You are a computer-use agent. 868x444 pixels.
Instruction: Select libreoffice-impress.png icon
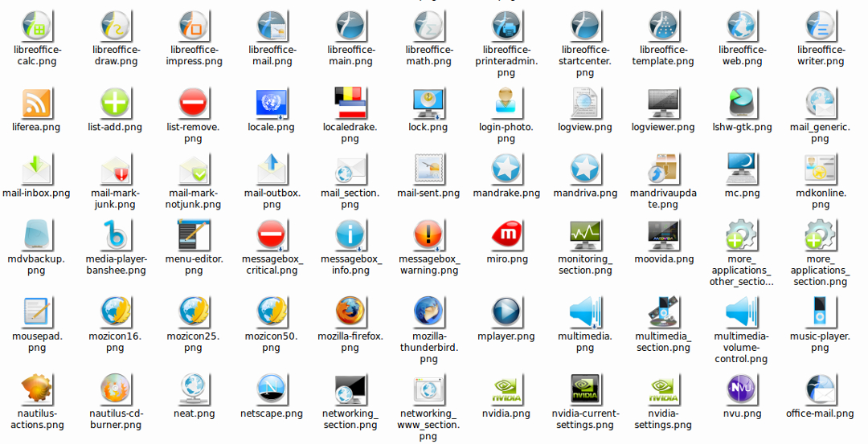[193, 26]
